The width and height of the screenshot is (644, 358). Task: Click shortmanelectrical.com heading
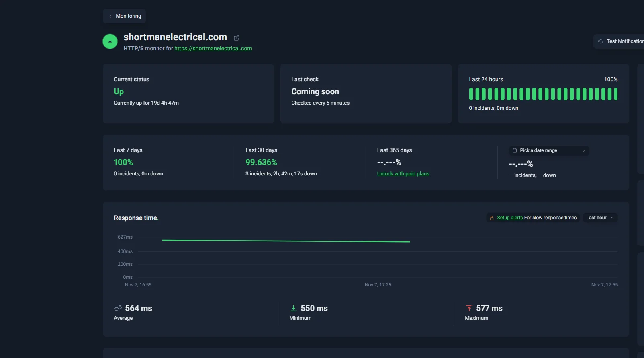click(x=175, y=37)
